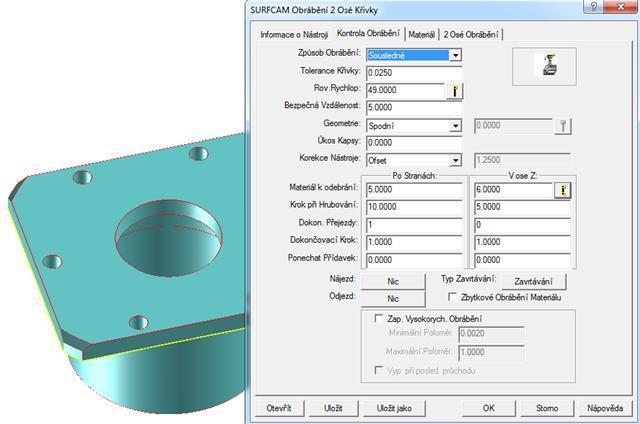Screen dimensions: 640x424
Task: Click the Rov.Rychlop field 49.0000
Action: (x=405, y=90)
